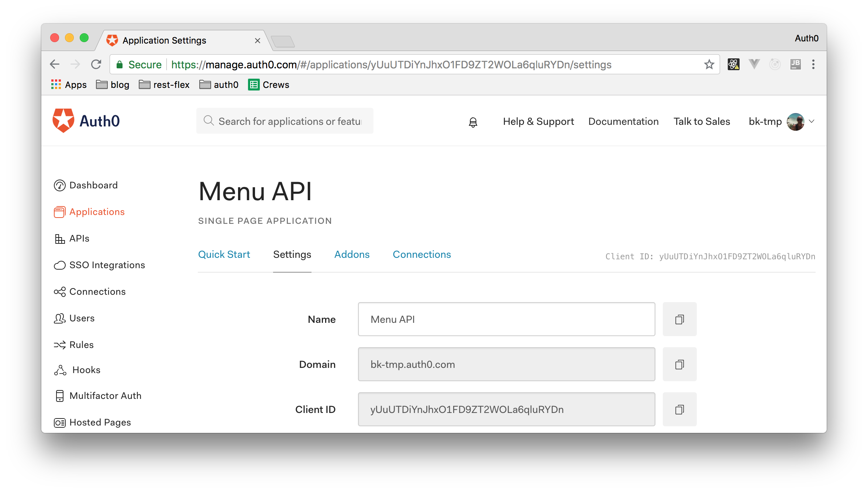Click the notifications bell icon
868x492 pixels.
point(473,122)
